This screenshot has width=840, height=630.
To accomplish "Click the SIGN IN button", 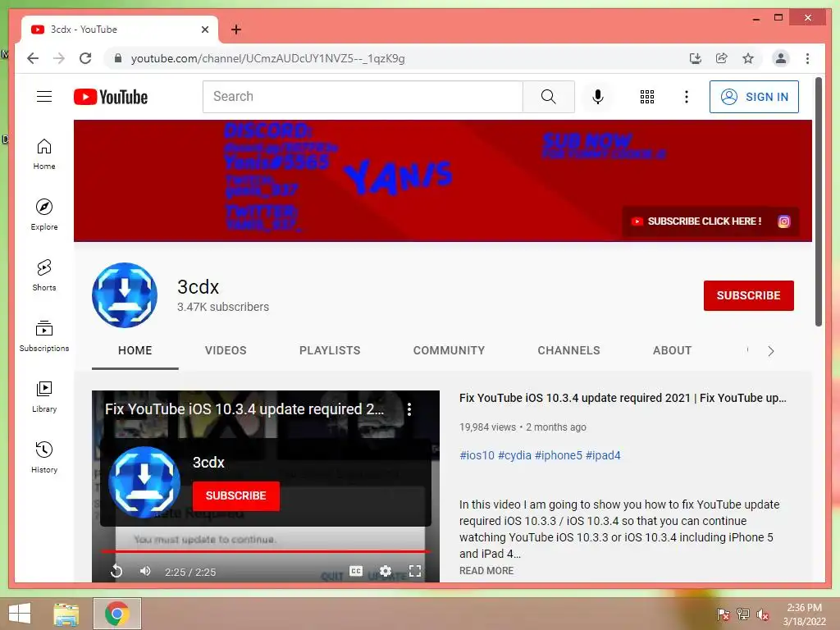I will click(754, 97).
